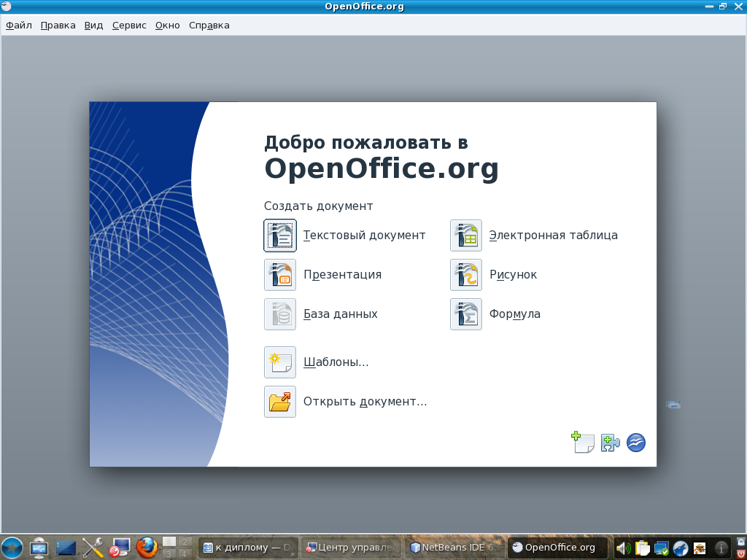The image size is (747, 560).
Task: Create a new Презентация
Action: [x=280, y=275]
